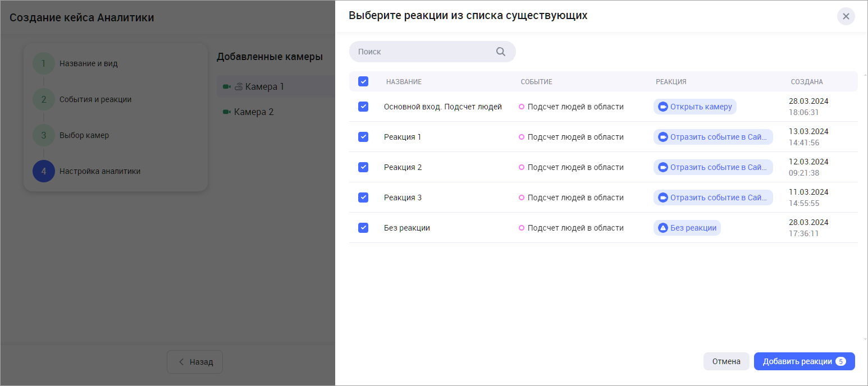This screenshot has height=386, width=868.
Task: Click reaction tag in 'Реакция 3' row
Action: click(x=712, y=197)
